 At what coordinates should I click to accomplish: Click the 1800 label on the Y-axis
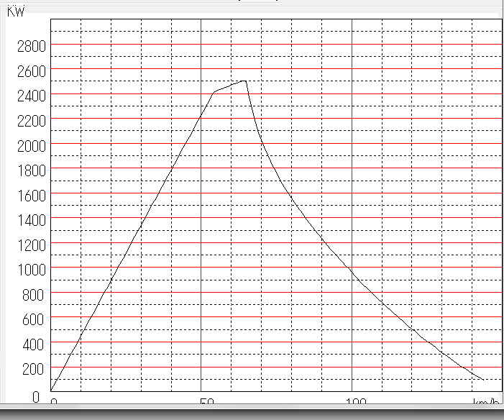[30, 170]
